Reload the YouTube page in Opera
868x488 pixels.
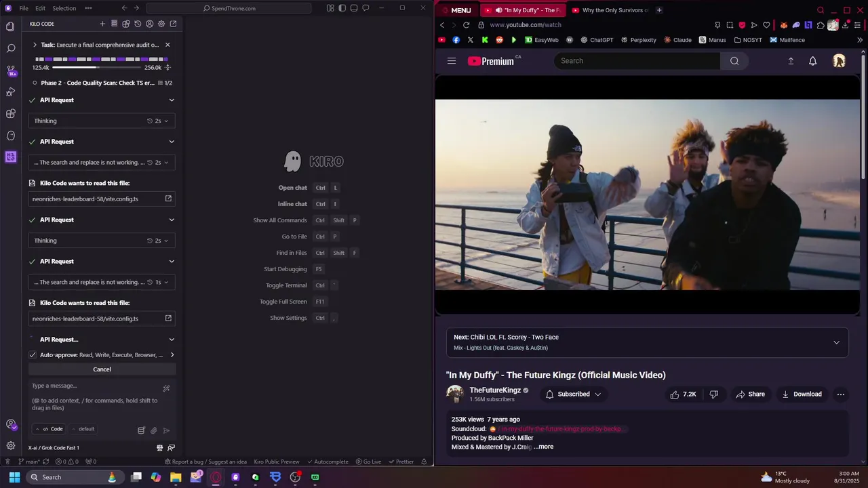click(466, 25)
